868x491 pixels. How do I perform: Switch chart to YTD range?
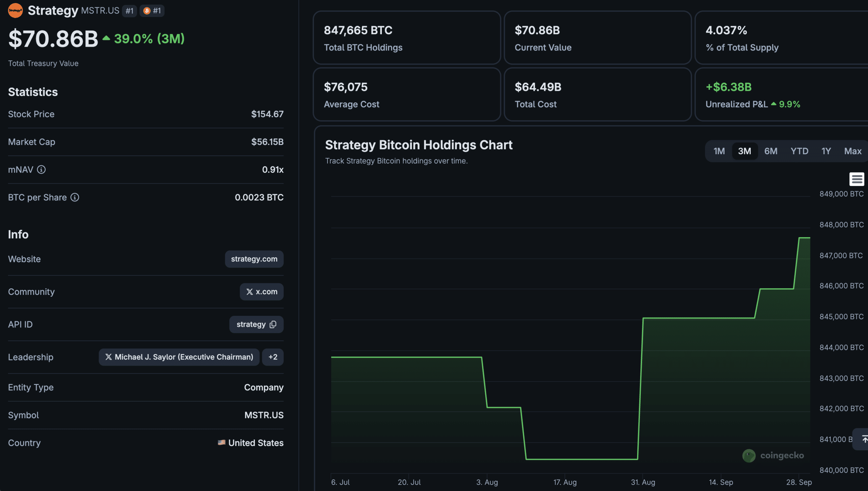[800, 151]
